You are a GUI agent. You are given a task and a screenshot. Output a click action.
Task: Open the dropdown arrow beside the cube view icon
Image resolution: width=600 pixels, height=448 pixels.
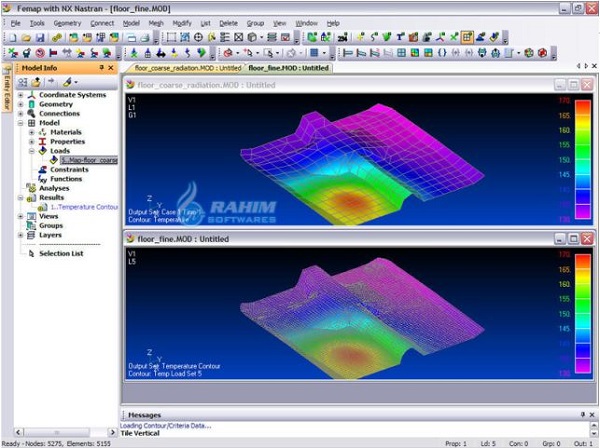coord(262,37)
